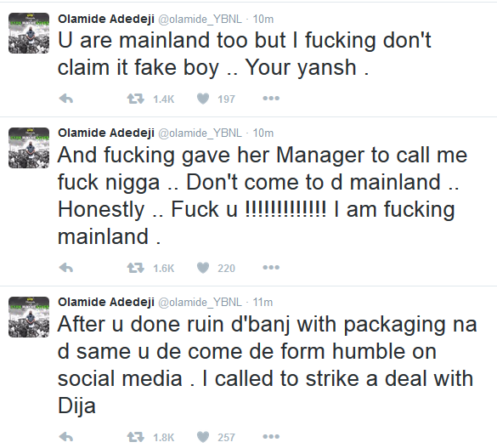Image resolution: width=497 pixels, height=448 pixels.
Task: Open more options on the Dija tweet
Action: pos(271,437)
